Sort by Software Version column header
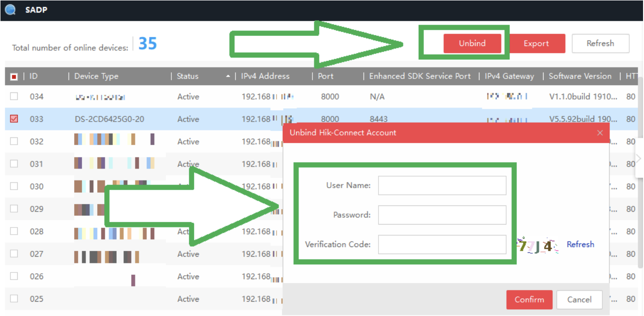 580,76
